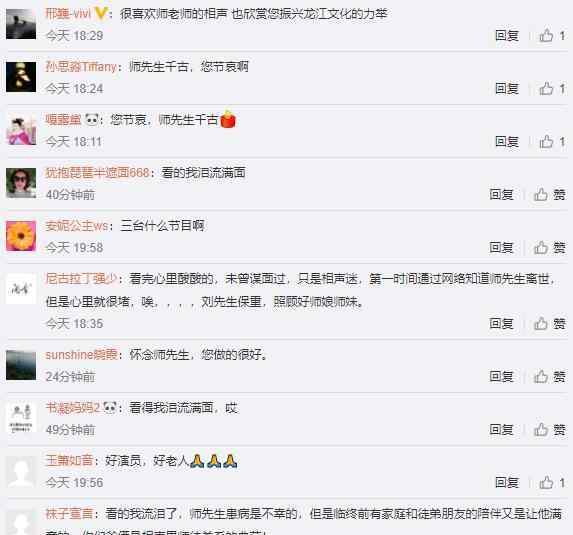The image size is (573, 535).
Task: Reply to the 今天 19:56 comment
Action: (x=507, y=482)
